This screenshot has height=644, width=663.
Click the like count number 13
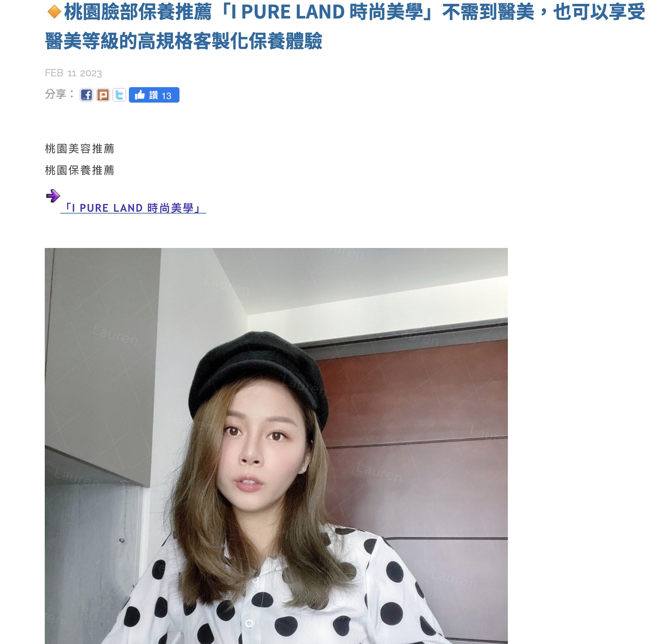point(166,96)
